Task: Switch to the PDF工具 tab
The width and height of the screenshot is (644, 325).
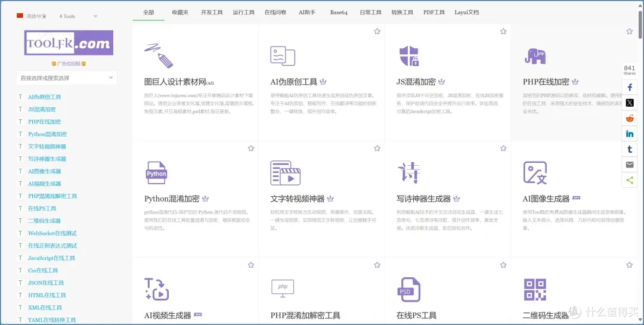Action: point(434,13)
